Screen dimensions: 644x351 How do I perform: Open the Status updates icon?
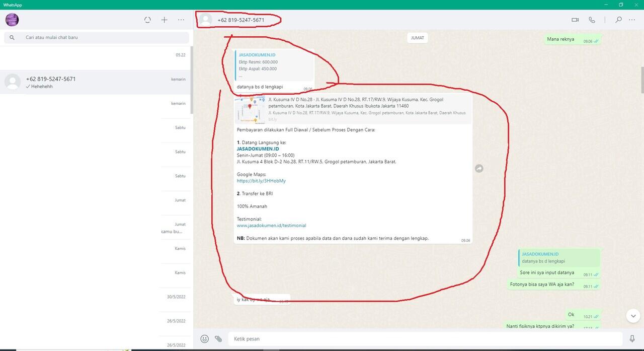pos(147,20)
